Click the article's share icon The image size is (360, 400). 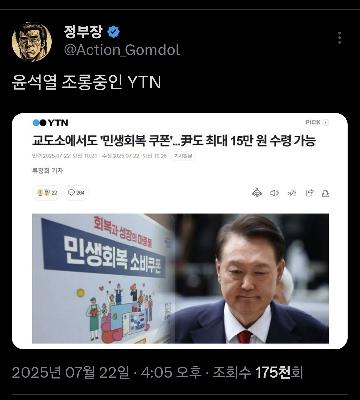pyautogui.click(x=310, y=193)
